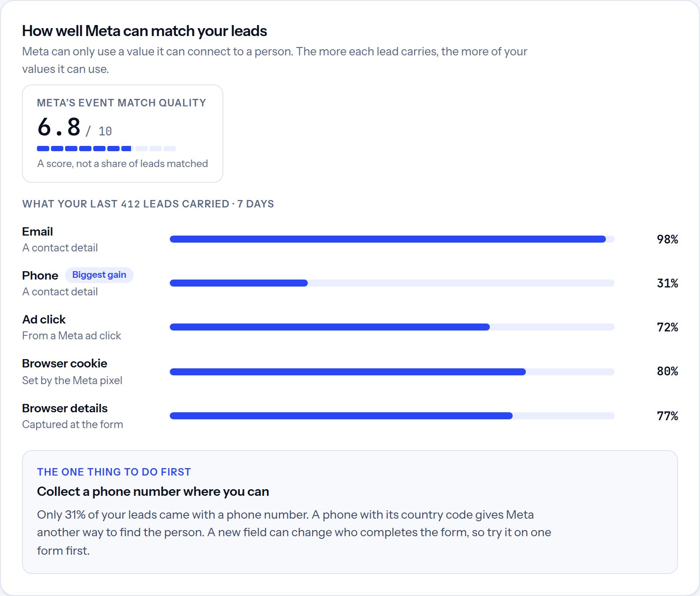Image resolution: width=700 pixels, height=596 pixels.
Task: Click the 'Email' row label
Action: [x=37, y=232]
